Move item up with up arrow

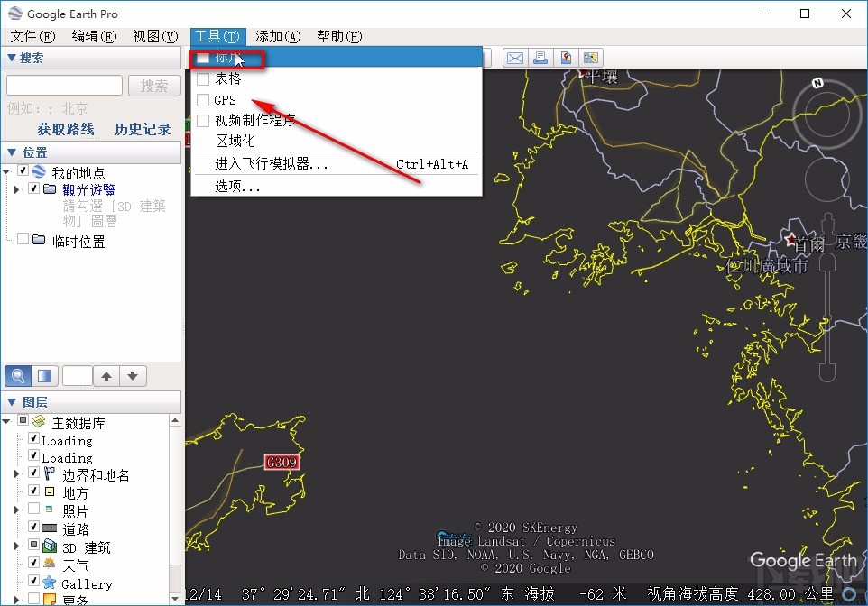[106, 376]
